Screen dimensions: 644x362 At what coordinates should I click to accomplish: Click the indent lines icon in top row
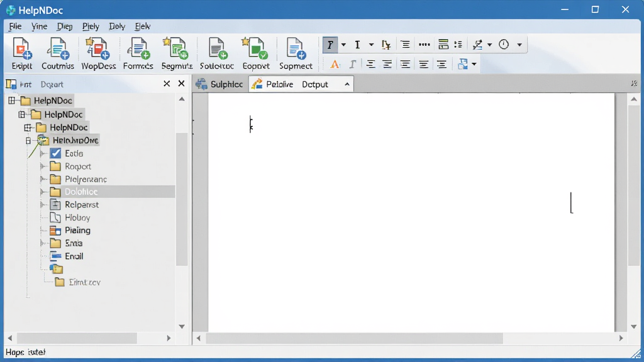(x=405, y=45)
